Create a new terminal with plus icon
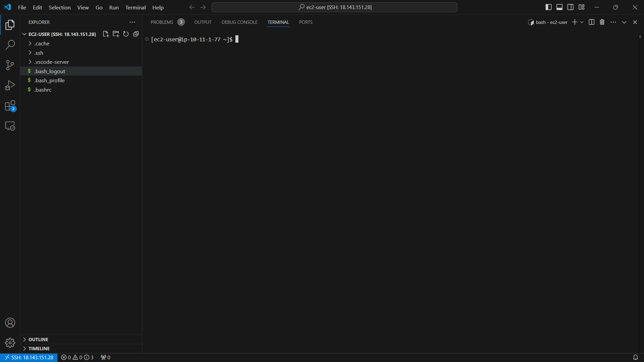644x362 pixels. tap(574, 22)
